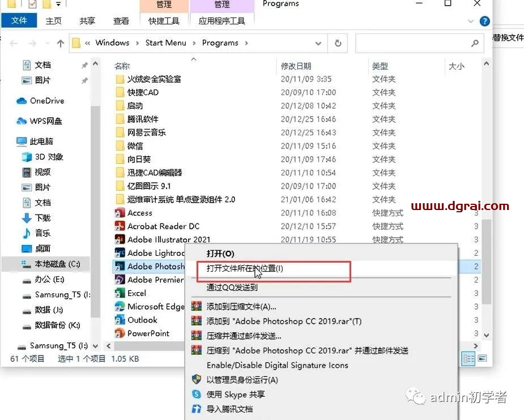The height and width of the screenshot is (420, 524).
Task: Open the 文件 ribbon tab
Action: tap(19, 20)
